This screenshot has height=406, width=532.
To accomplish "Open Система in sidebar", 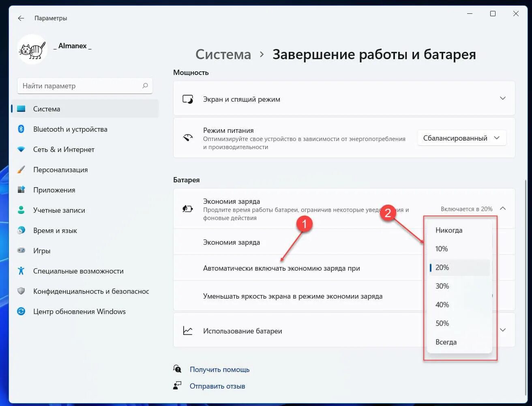I will point(84,109).
